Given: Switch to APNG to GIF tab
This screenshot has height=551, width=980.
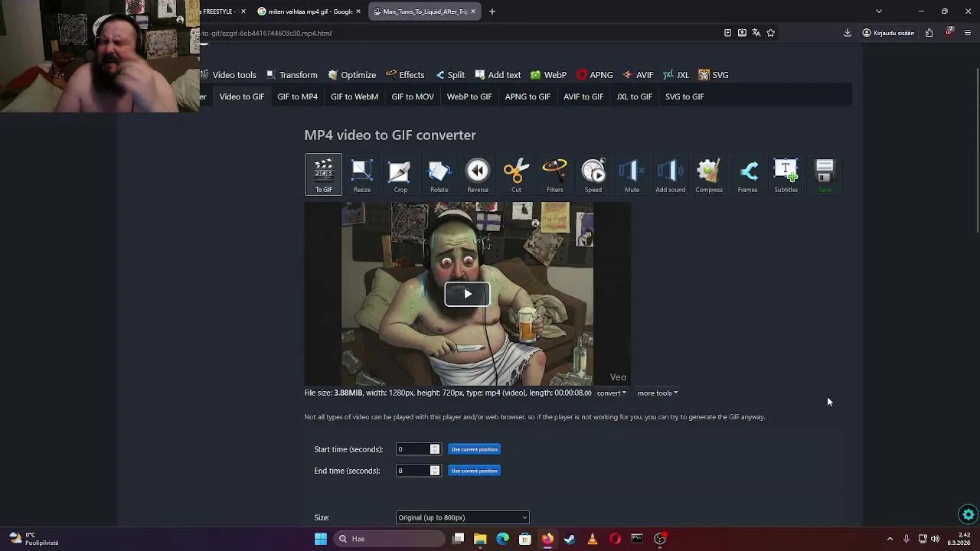Looking at the screenshot, I should pos(528,96).
